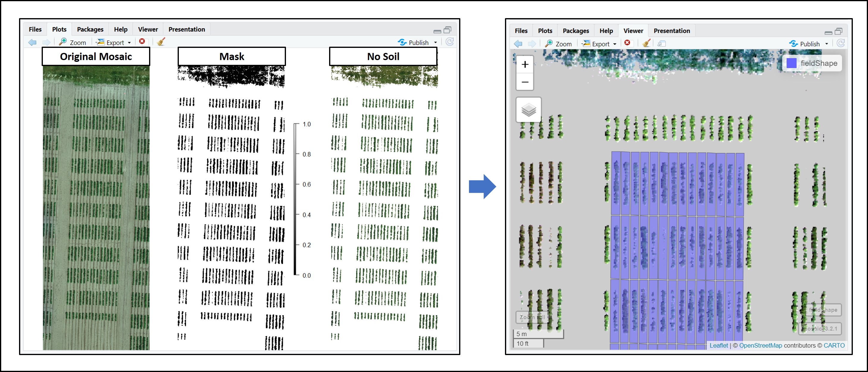The image size is (868, 372).
Task: Click the map zoom out minus button
Action: [x=525, y=82]
